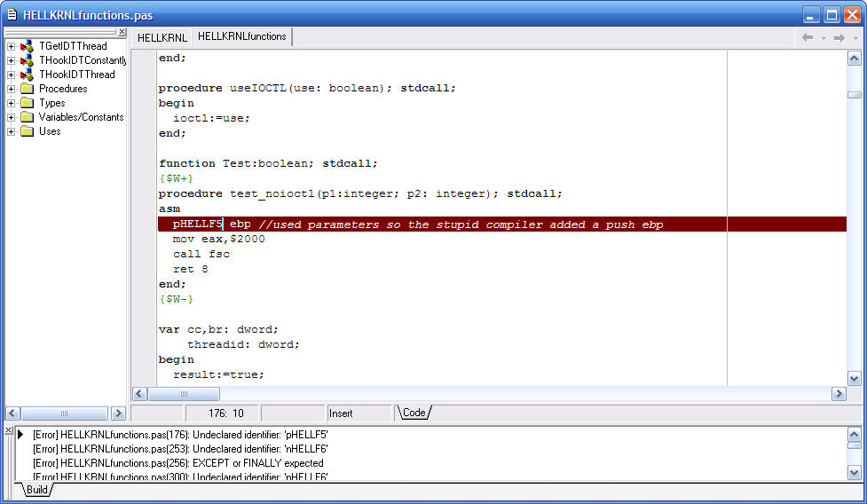Click the editor vertical scrollbar thumb
This screenshot has width=867, height=504.
pyautogui.click(x=854, y=95)
